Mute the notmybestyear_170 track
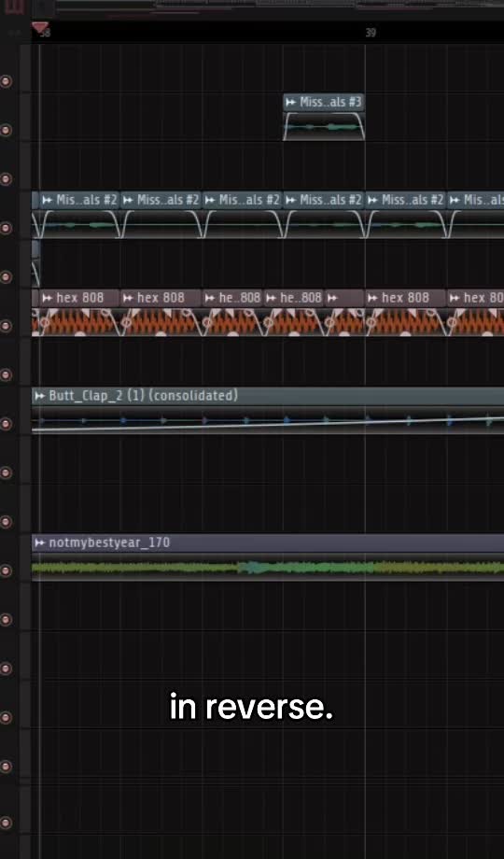 (x=6, y=570)
